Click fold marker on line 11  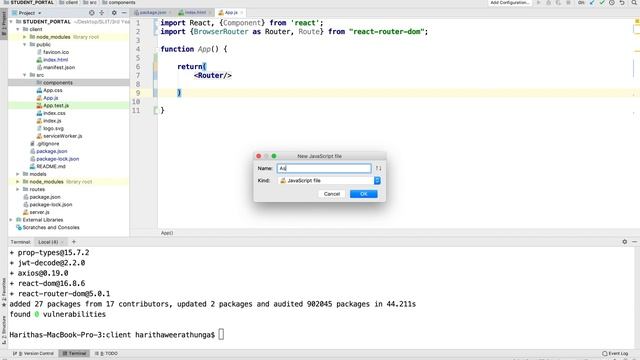(156, 110)
